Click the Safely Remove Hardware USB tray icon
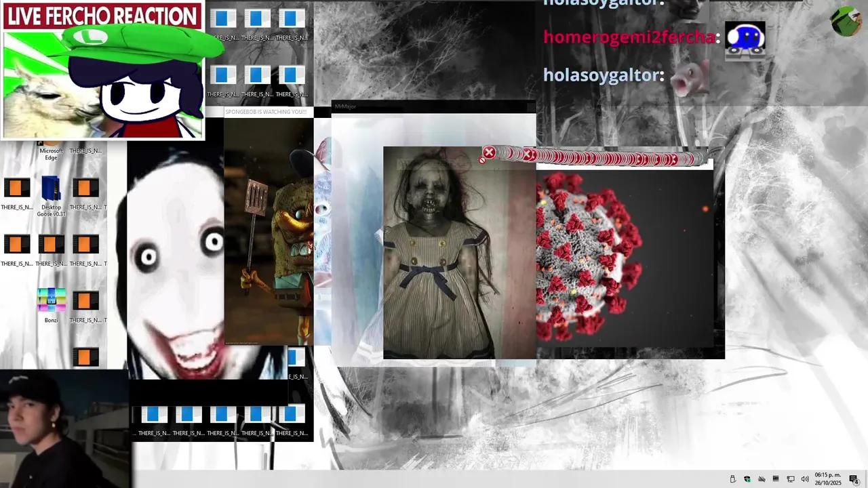The width and height of the screenshot is (868, 488). pyautogui.click(x=732, y=479)
